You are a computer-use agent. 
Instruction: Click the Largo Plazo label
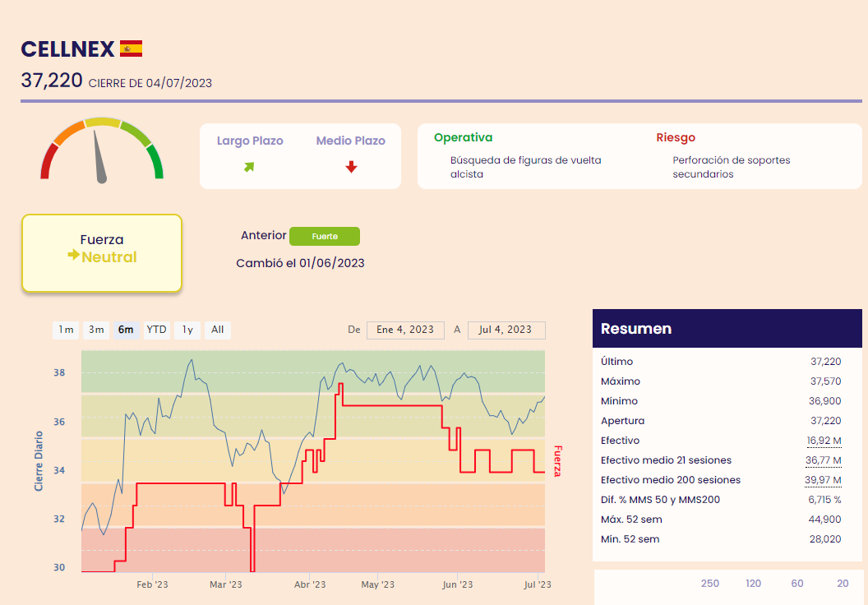click(250, 141)
